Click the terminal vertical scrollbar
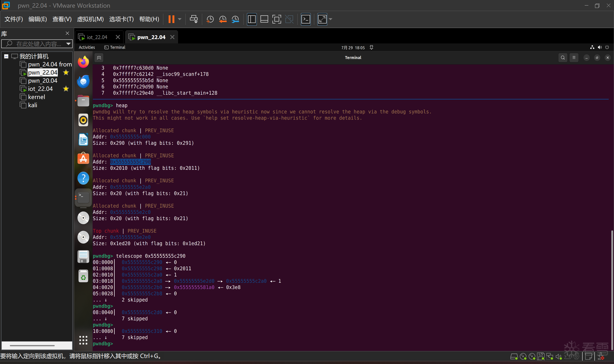 tap(612, 289)
